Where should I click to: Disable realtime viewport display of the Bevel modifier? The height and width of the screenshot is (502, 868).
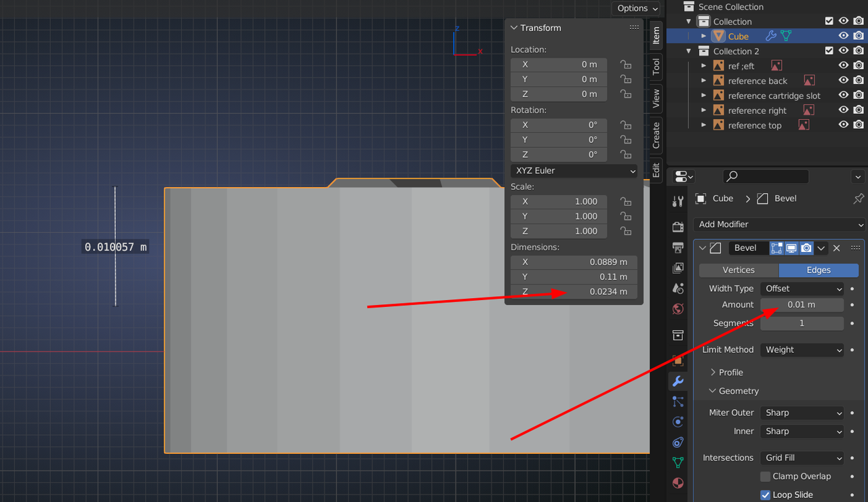791,247
